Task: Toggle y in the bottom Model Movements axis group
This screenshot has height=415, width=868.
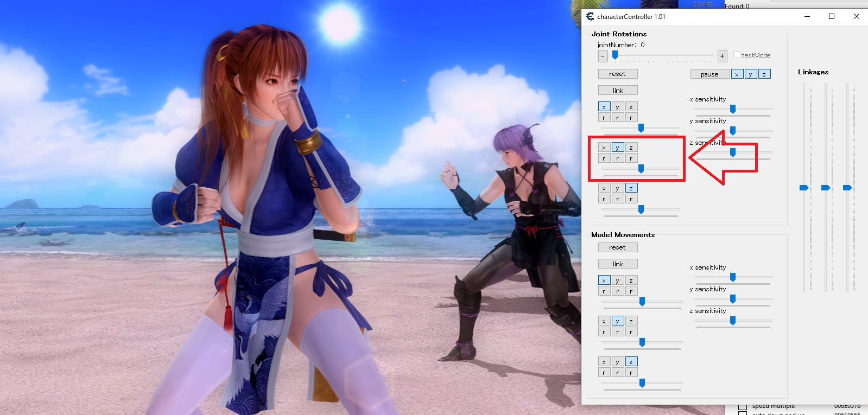Action: 617,362
